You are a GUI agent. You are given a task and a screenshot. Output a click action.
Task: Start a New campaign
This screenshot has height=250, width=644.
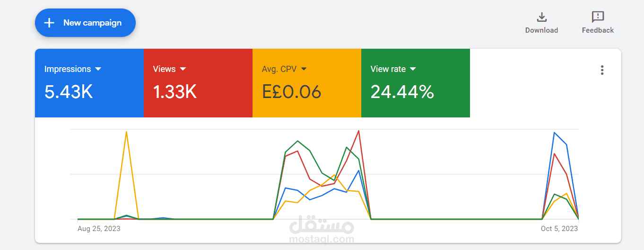85,23
